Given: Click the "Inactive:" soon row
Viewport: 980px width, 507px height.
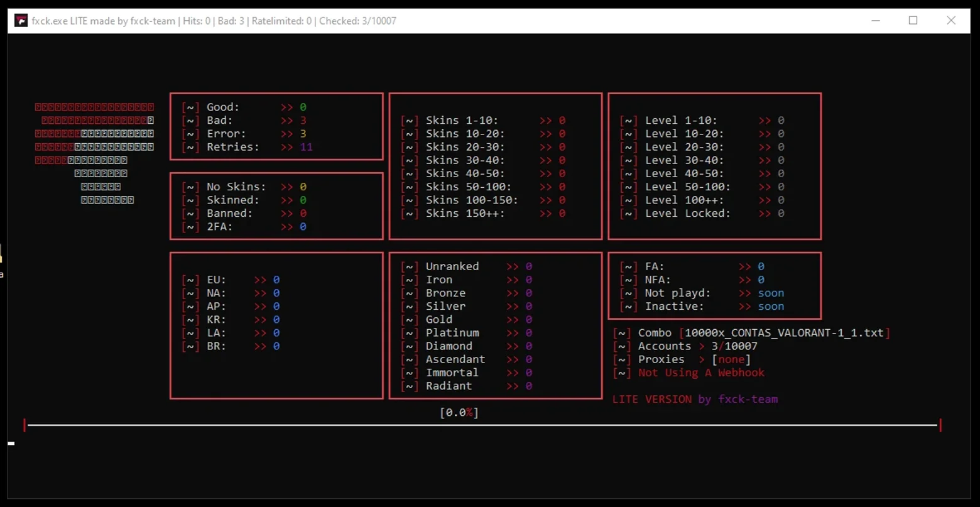Looking at the screenshot, I should (x=702, y=307).
